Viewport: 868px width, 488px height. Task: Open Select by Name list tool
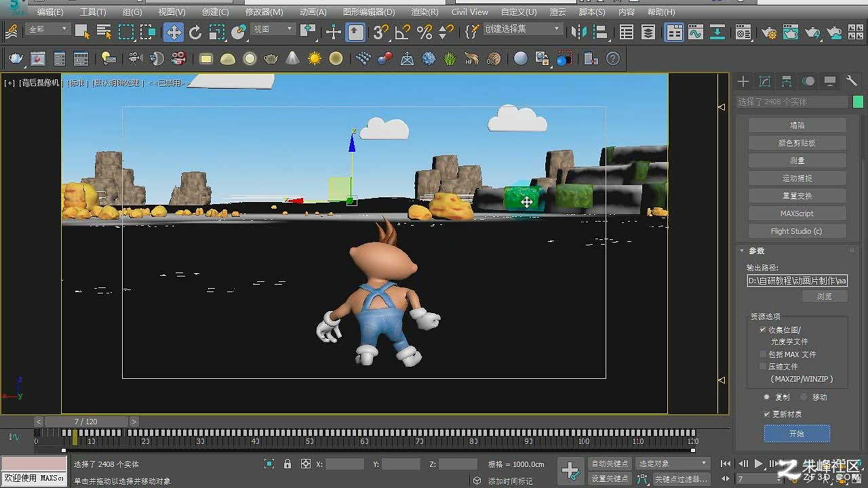coord(104,32)
